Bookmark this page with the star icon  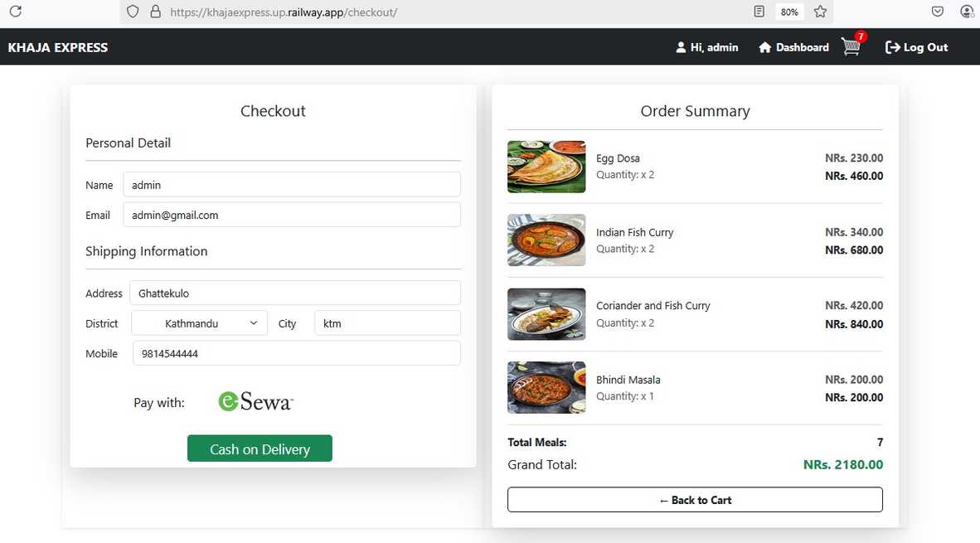820,12
